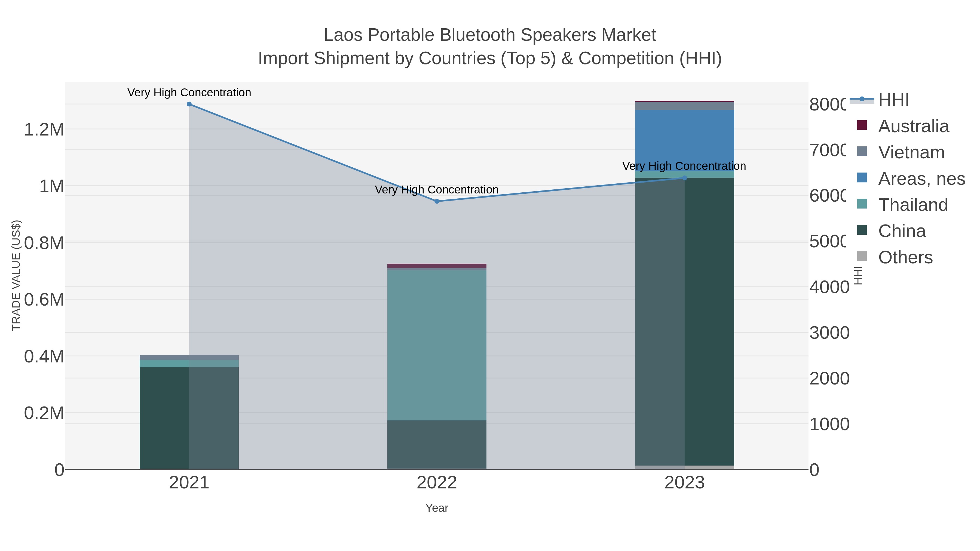Click the 4000 HHI axis tick label

click(x=829, y=287)
